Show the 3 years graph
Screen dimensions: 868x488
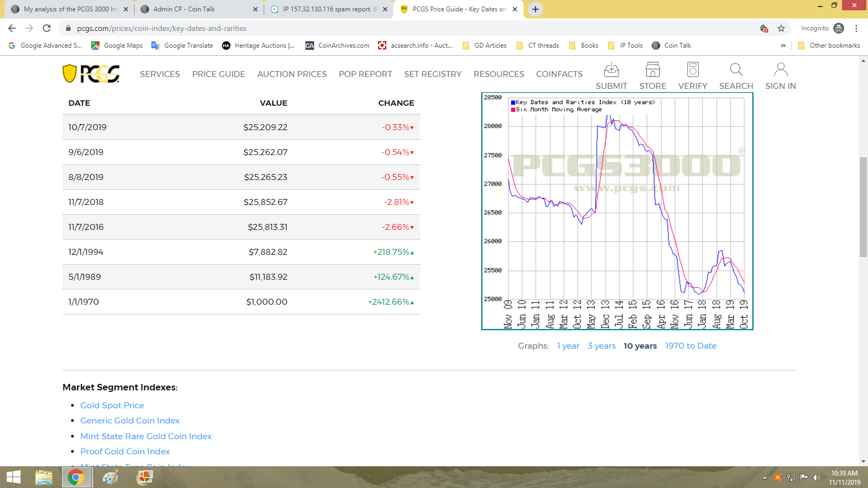[x=602, y=346]
